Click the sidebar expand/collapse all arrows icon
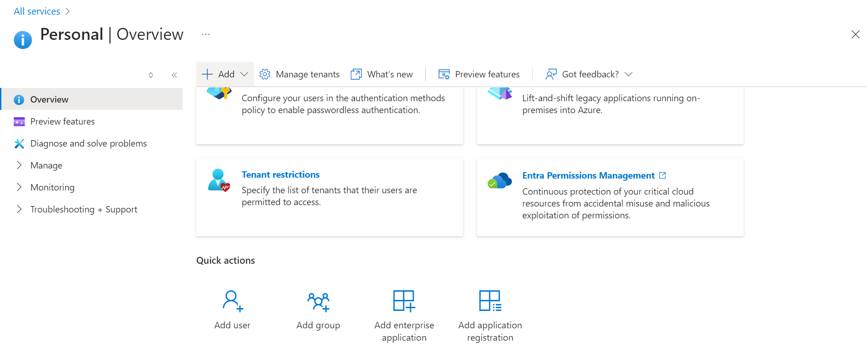 pos(151,75)
